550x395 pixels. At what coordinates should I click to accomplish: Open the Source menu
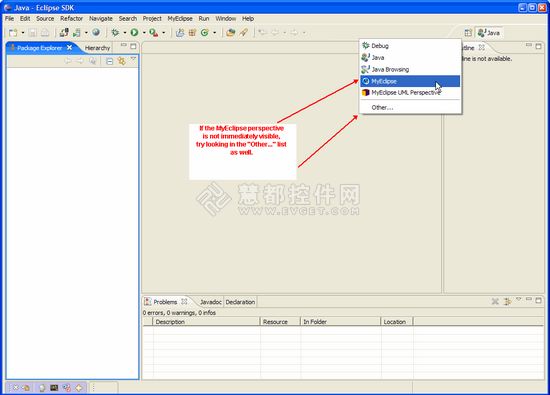pos(45,19)
